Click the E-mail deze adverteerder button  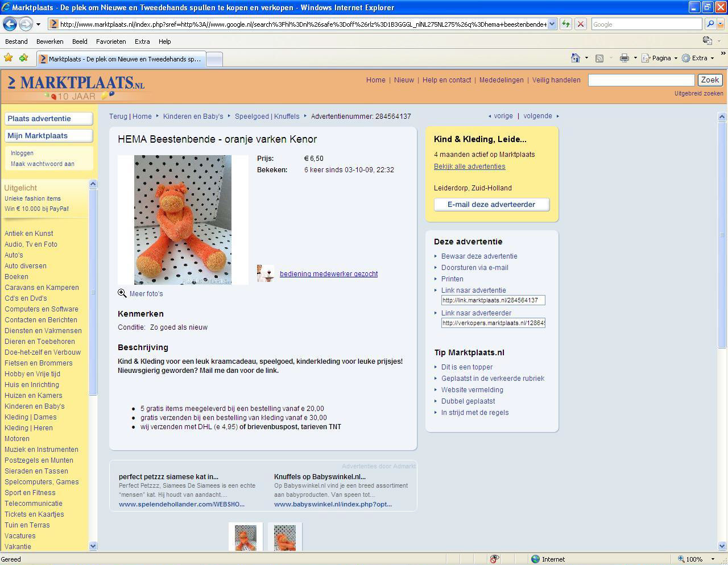pos(491,205)
